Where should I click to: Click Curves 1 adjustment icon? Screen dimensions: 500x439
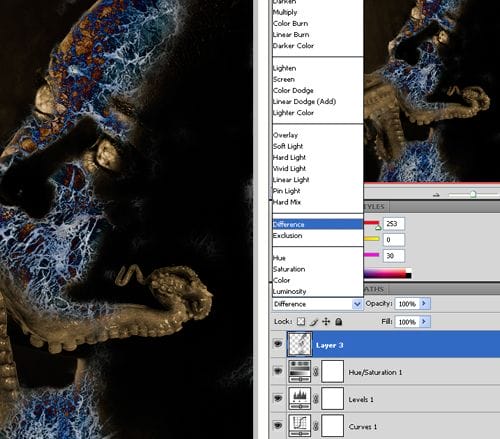[x=299, y=426]
